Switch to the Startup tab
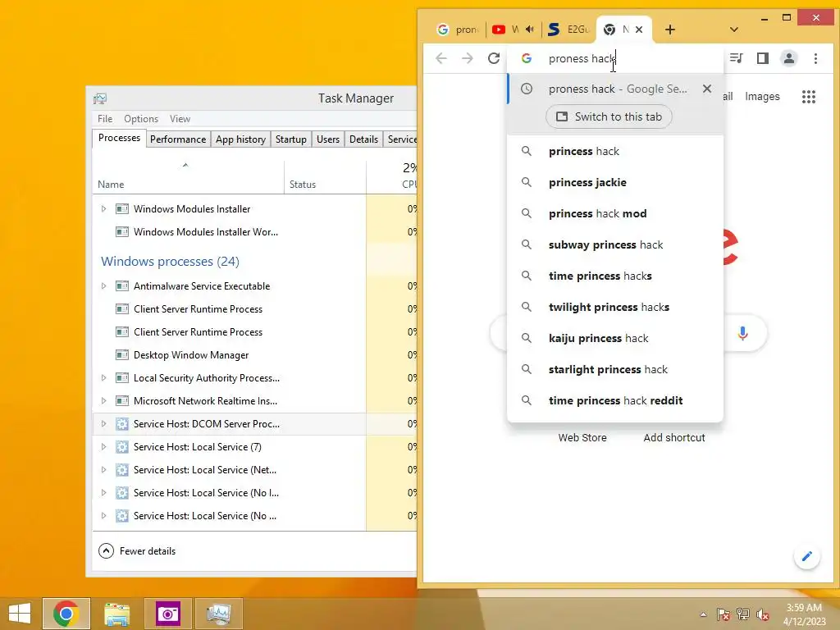Image resolution: width=840 pixels, height=630 pixels. click(x=291, y=139)
